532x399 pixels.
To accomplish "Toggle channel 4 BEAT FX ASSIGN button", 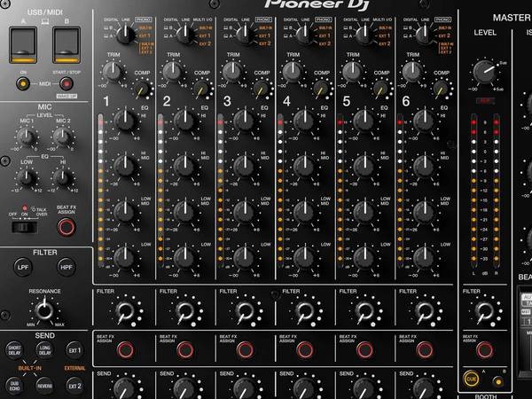I will click(305, 350).
